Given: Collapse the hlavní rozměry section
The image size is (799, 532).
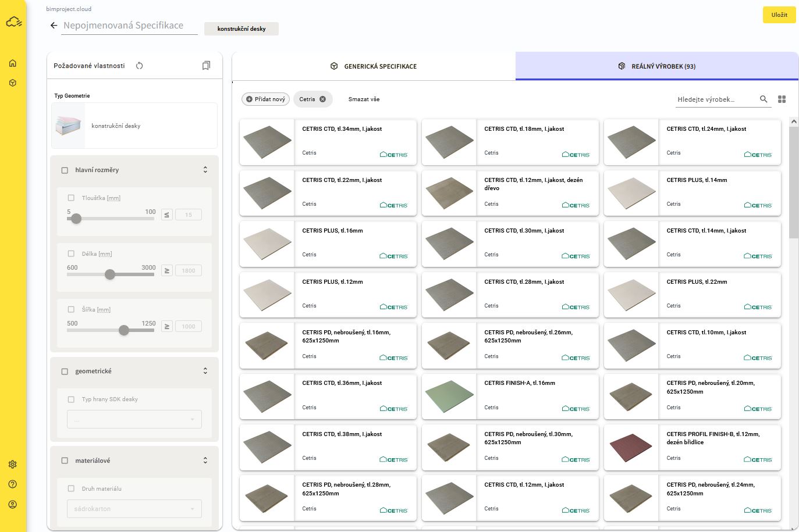Looking at the screenshot, I should point(205,170).
